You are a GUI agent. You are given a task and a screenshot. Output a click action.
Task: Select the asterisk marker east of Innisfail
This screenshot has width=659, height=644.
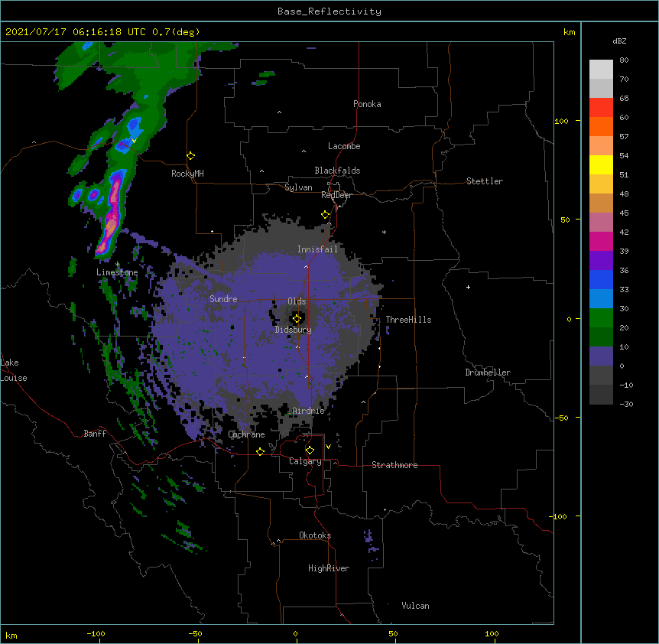click(x=384, y=233)
